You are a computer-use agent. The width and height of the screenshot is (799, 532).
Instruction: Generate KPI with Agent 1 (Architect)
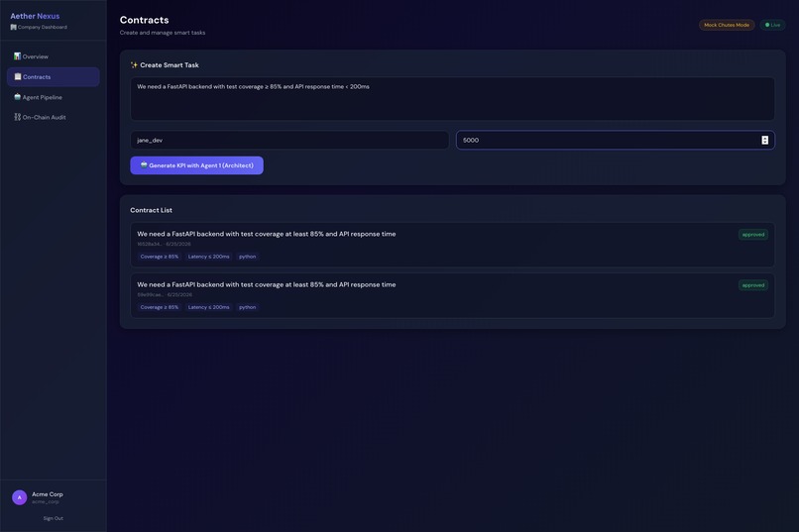(196, 165)
